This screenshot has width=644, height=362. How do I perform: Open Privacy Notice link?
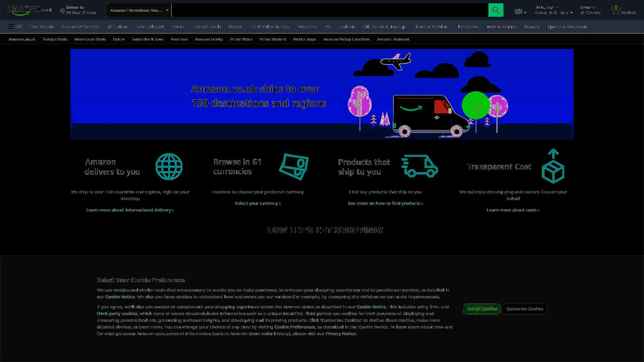pos(340,334)
